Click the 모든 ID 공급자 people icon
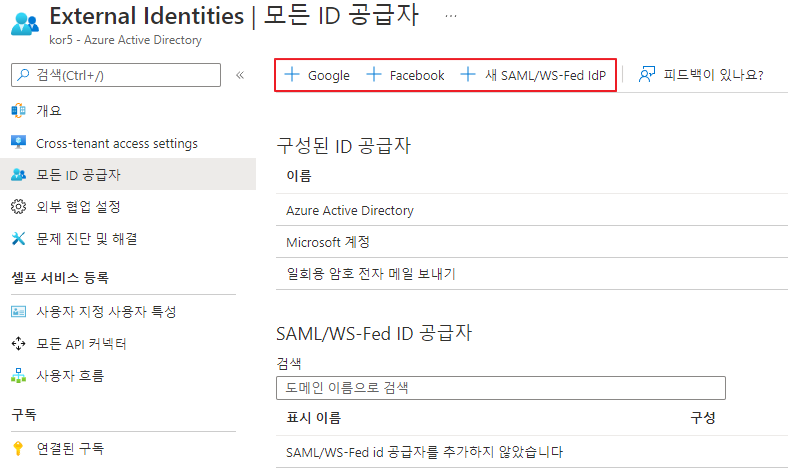Image resolution: width=788 pixels, height=474 pixels. (x=19, y=174)
